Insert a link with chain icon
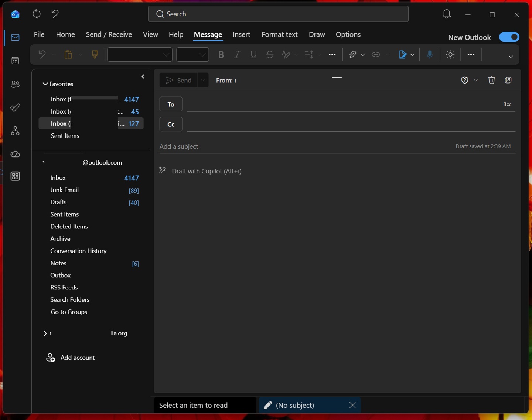532x420 pixels. point(376,55)
